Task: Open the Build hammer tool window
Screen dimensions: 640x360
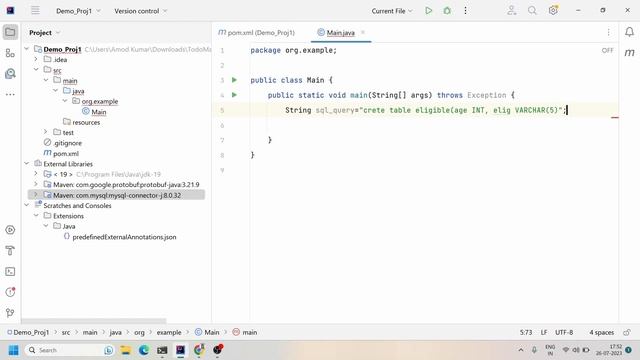Action: click(10, 251)
